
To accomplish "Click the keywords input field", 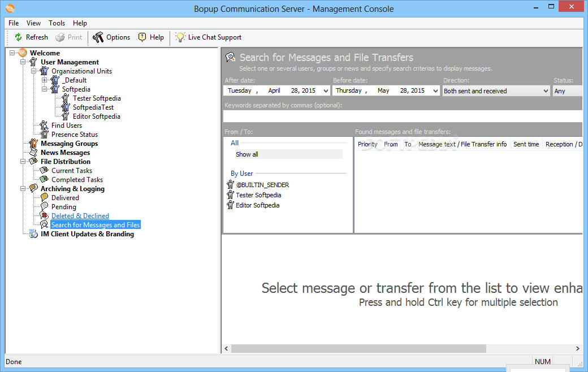I will click(x=403, y=116).
